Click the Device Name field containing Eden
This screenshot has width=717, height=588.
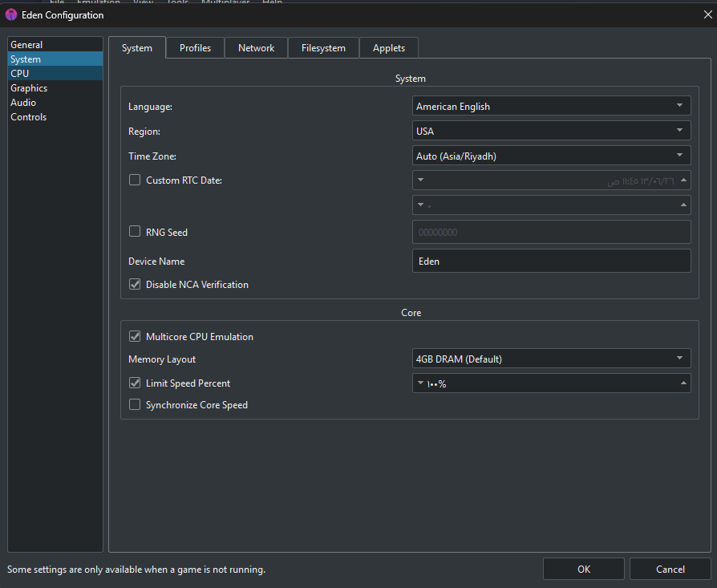551,261
